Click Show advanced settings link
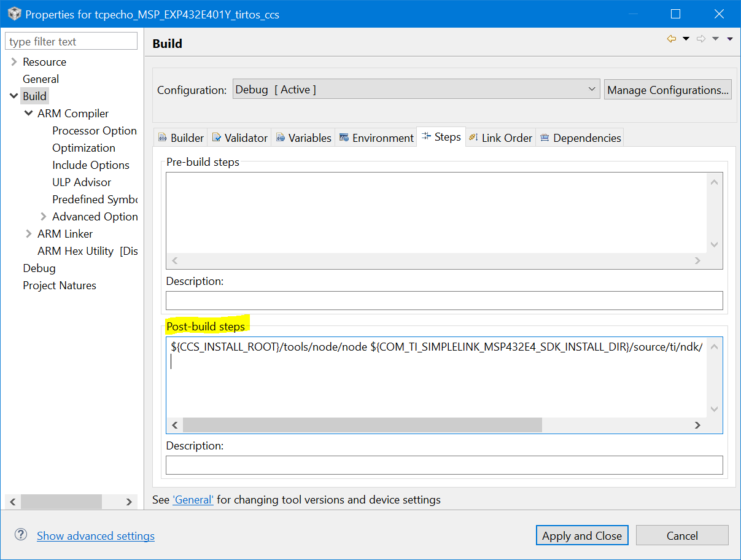 (96, 536)
